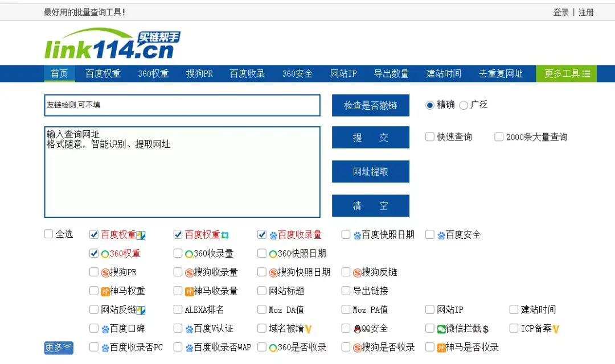Image resolution: width=615 pixels, height=364 pixels.
Task: Click the VIP V icon after 域名被墙
Action: 308,329
